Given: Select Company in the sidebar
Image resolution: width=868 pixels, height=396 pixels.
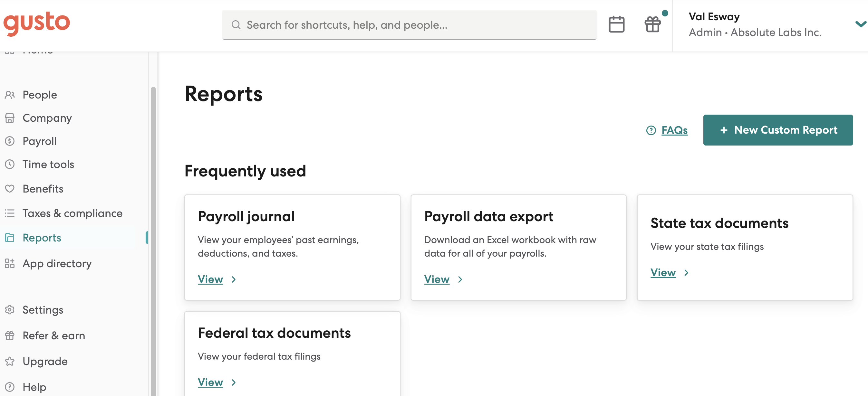Looking at the screenshot, I should (47, 118).
